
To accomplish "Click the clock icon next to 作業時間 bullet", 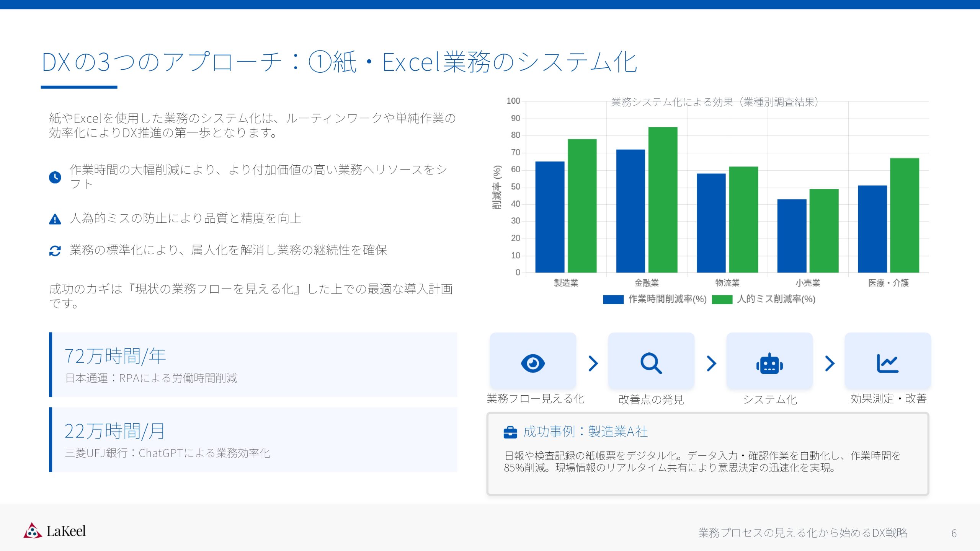I will [55, 177].
